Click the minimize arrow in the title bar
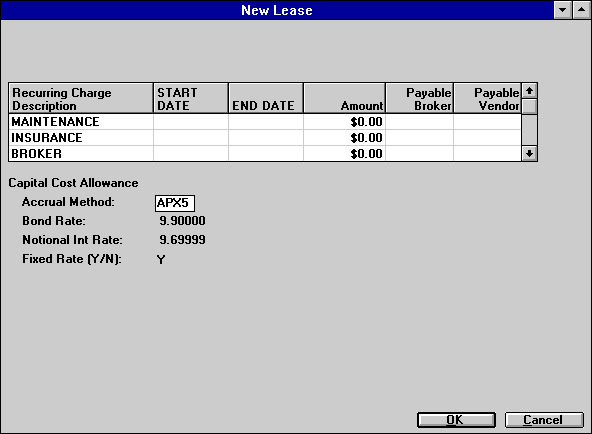The width and height of the screenshot is (592, 434). click(562, 10)
